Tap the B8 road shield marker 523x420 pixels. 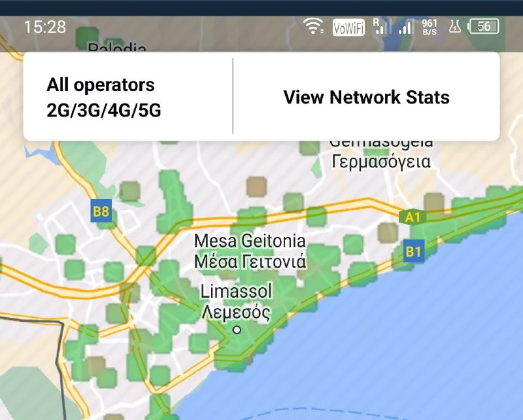(x=101, y=212)
